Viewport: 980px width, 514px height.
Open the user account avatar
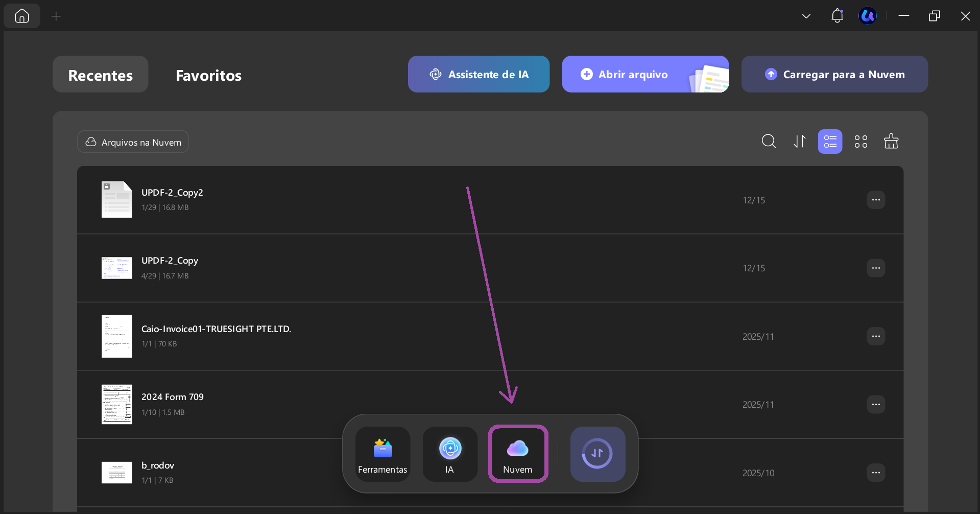pos(868,16)
